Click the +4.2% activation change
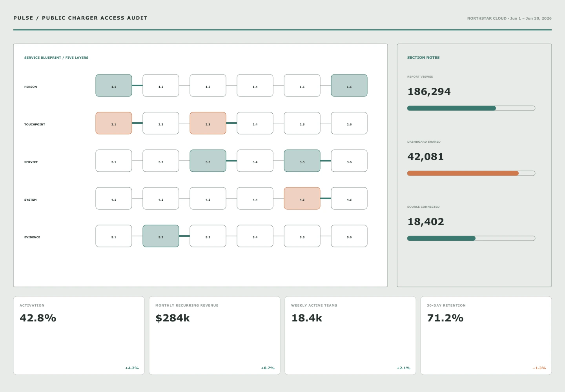The width and height of the screenshot is (565, 392). click(132, 368)
